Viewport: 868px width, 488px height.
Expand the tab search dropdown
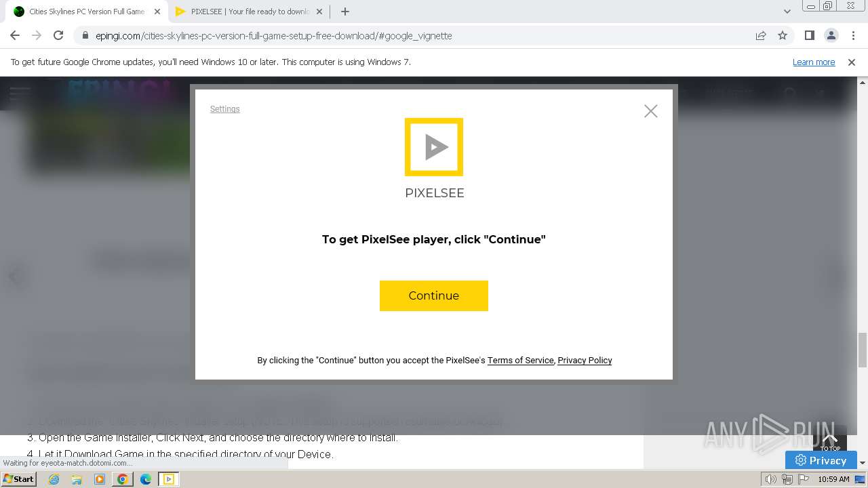tap(787, 12)
